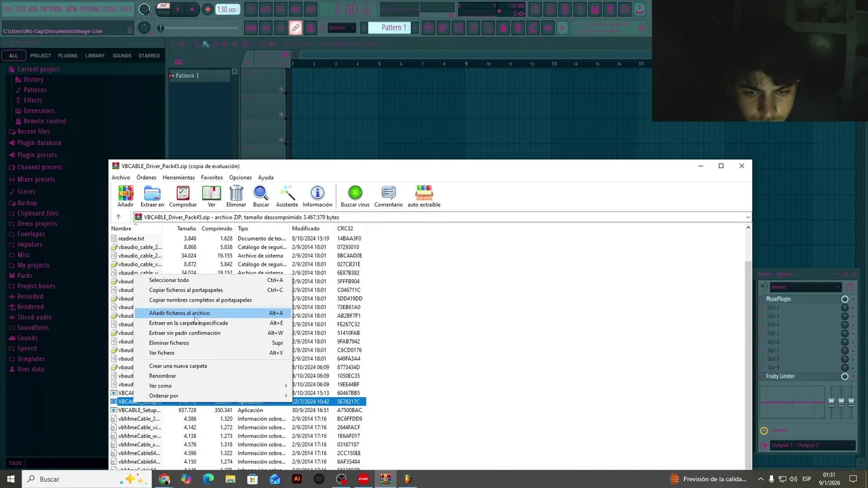The image size is (868, 488).
Task: Toggle Slot 2 enable switch in mixer
Action: [845, 308]
